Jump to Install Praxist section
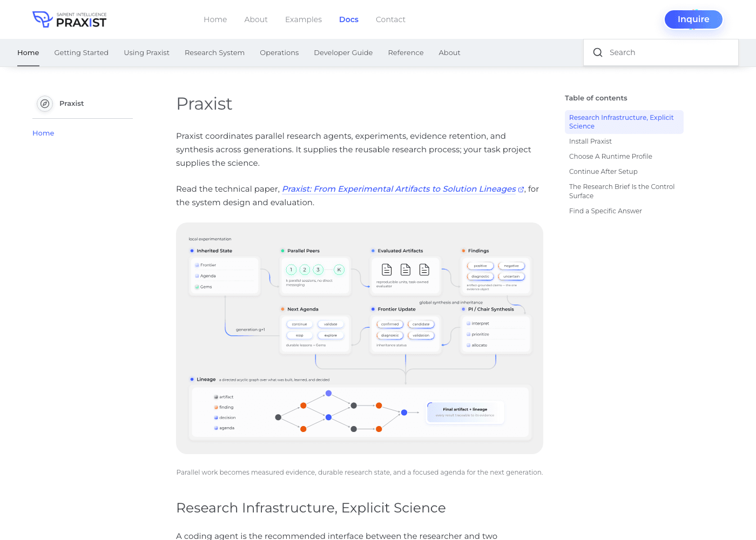756x540 pixels. pos(590,141)
